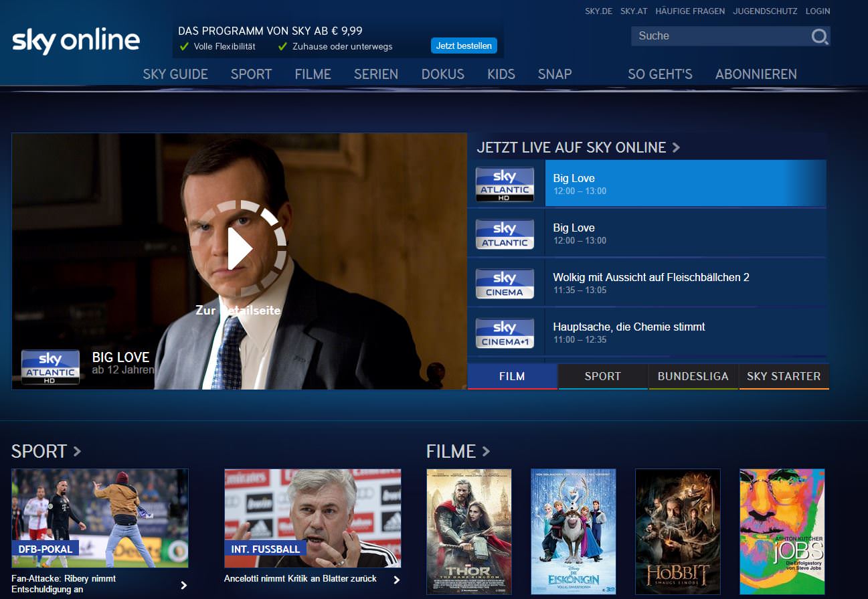
Task: Open the Jobs movie poster
Action: point(782,531)
